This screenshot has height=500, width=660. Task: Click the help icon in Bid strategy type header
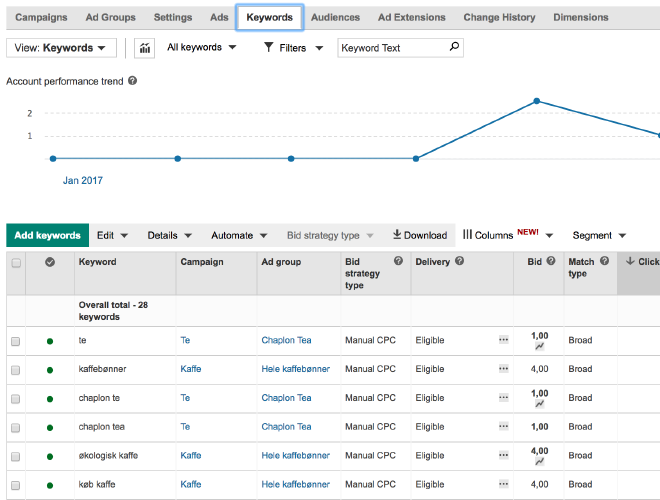point(398,261)
